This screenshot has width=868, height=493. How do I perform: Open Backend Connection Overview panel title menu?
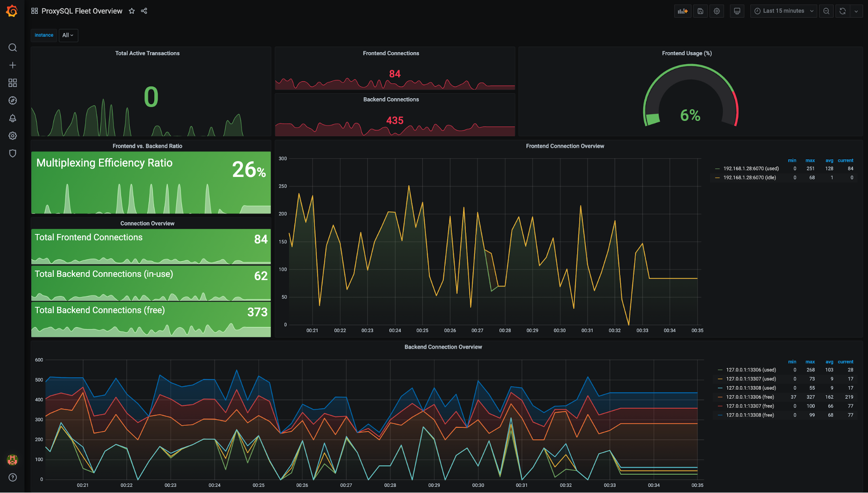point(443,347)
